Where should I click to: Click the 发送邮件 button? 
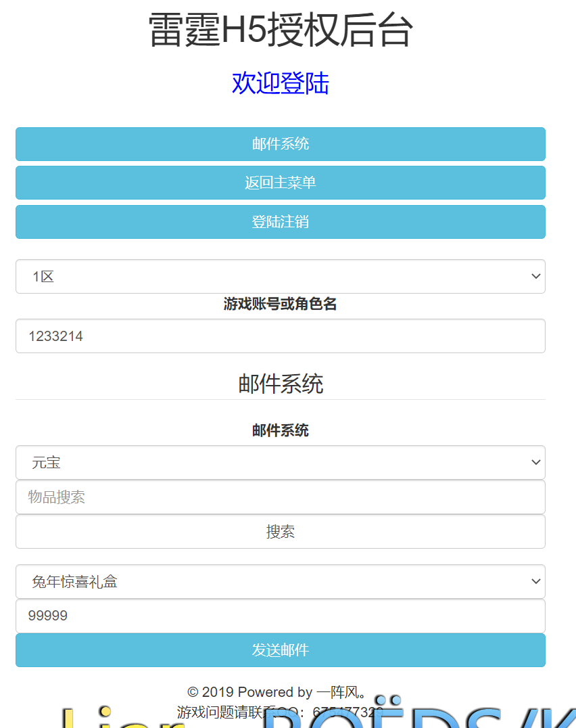pos(280,650)
